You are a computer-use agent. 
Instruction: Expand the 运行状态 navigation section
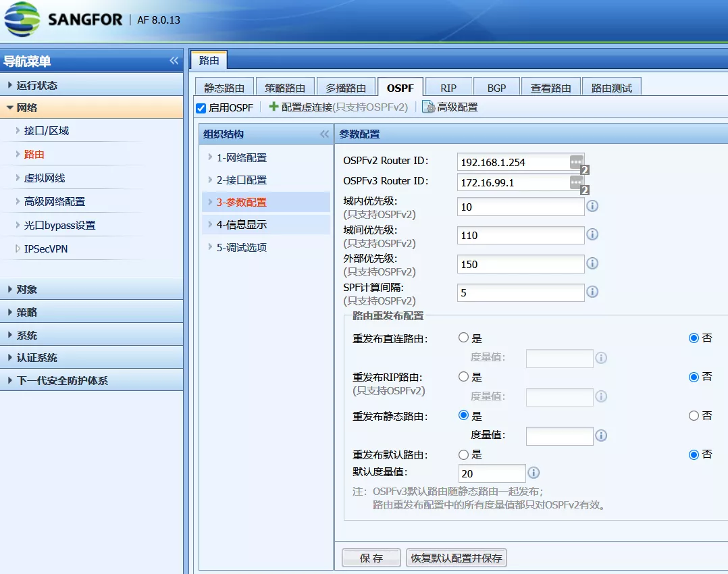(37, 85)
